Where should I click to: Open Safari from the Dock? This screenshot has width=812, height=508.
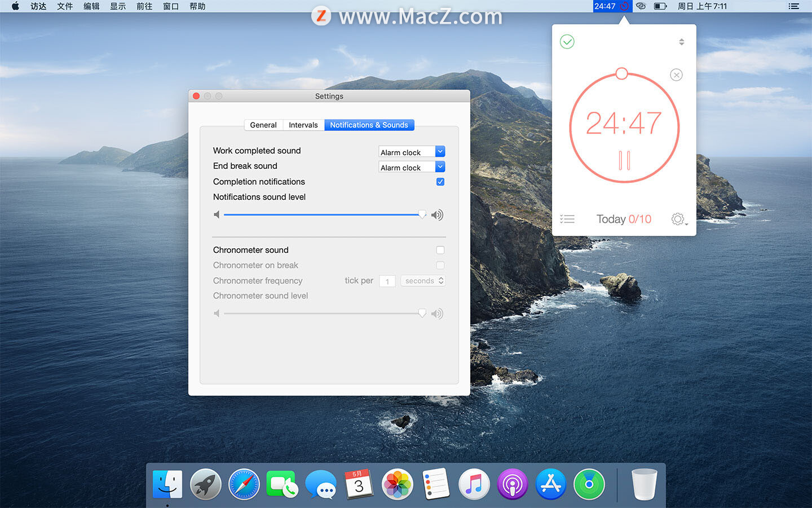point(244,484)
